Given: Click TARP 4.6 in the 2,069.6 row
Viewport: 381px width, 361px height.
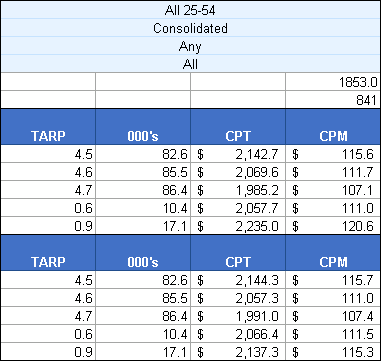Looking at the screenshot, I should click(x=48, y=172).
